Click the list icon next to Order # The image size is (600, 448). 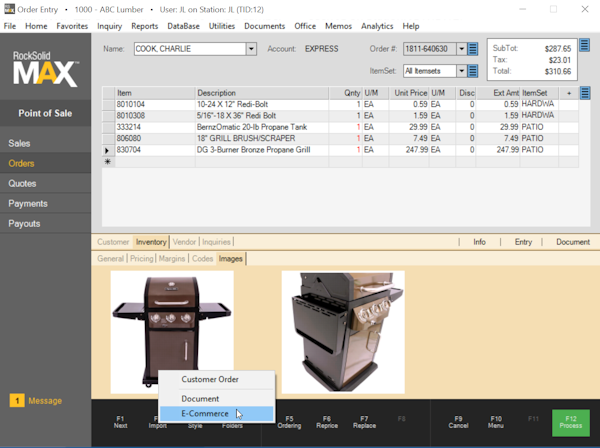pyautogui.click(x=473, y=48)
